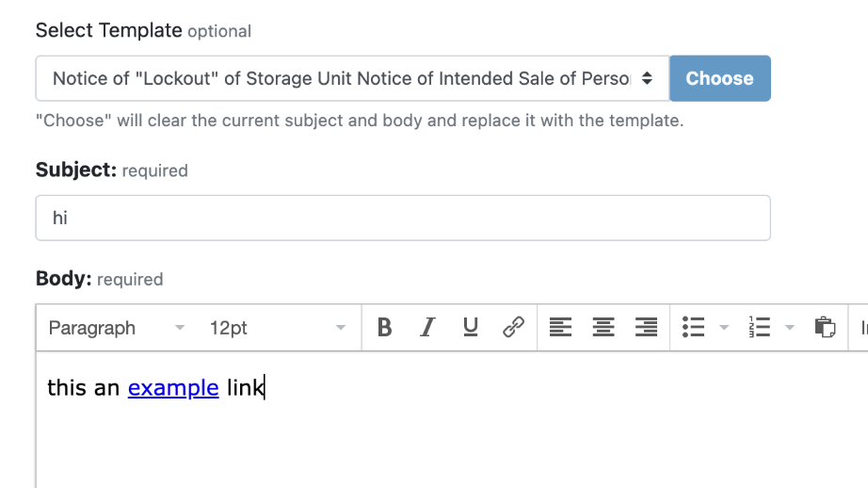
Task: Align body text to the right
Action: (x=646, y=327)
